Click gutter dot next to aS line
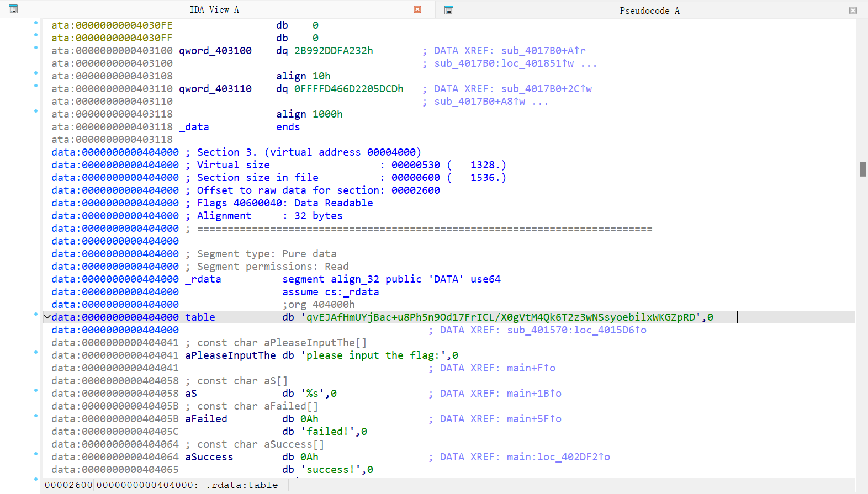This screenshot has height=494, width=868. click(x=36, y=390)
